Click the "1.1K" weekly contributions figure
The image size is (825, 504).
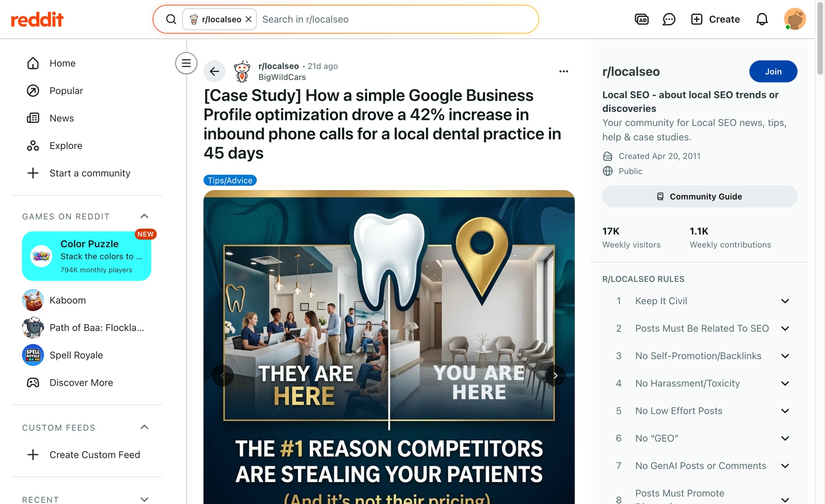pyautogui.click(x=699, y=231)
